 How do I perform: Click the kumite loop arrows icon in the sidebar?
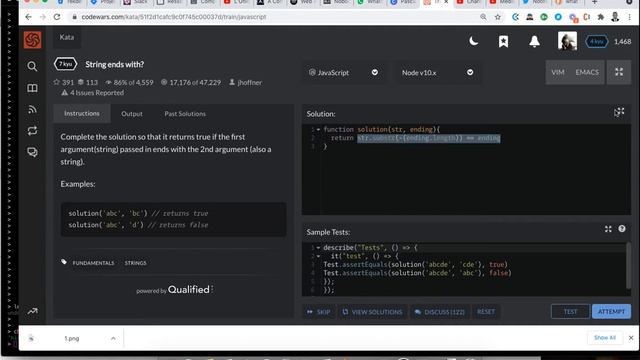32,131
